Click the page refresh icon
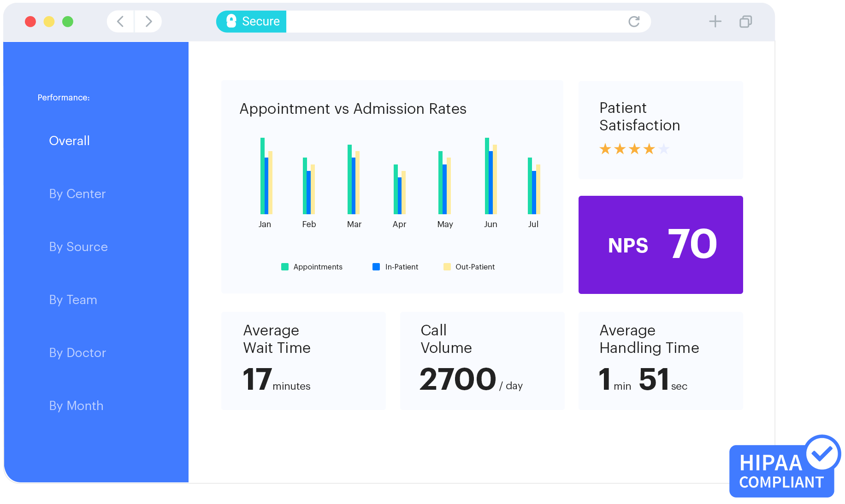The image size is (845, 504). (x=635, y=22)
